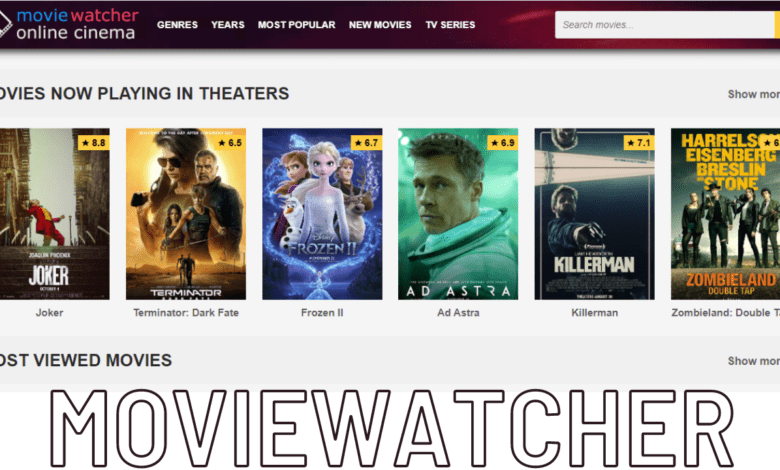Click the 6.7 star rating badge
The image size is (780, 470).
pyautogui.click(x=367, y=143)
